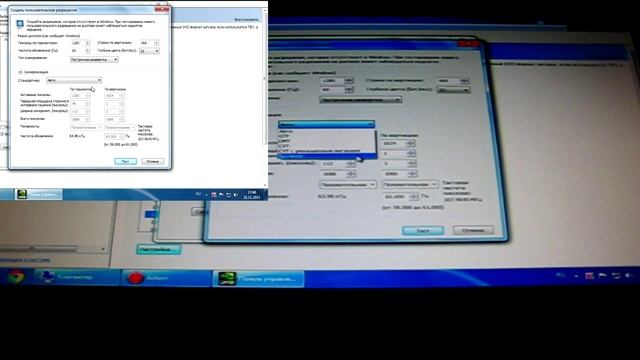This screenshot has height=360, width=640.
Task: Open vertical polarity dropdown on photographed dialog
Action: click(x=409, y=184)
